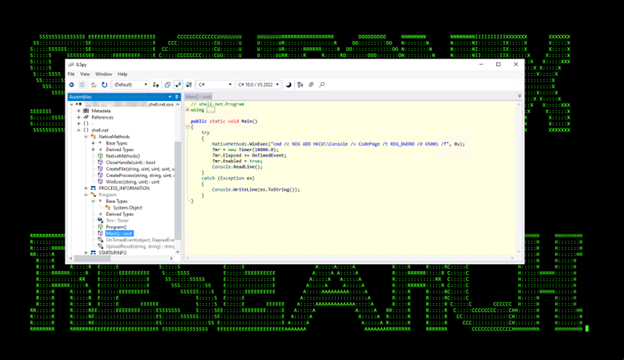624x360 pixels.
Task: Expand the PROCESS_INFORMATION tree node
Action: [86, 188]
